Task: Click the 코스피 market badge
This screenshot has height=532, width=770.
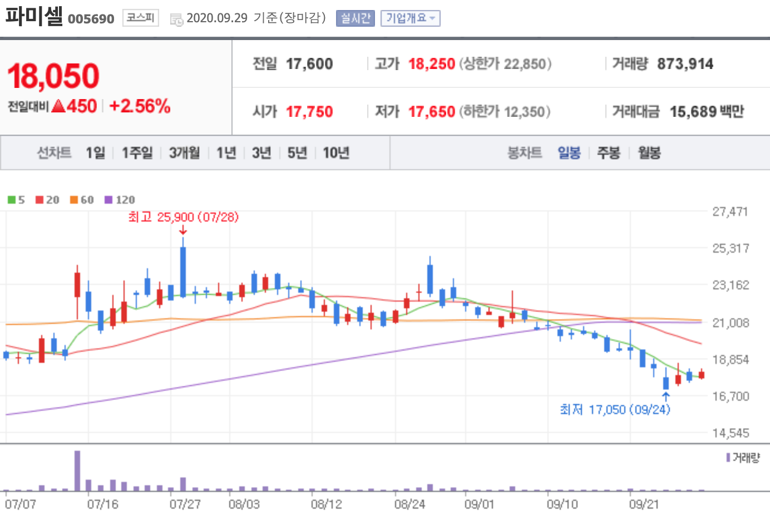Action: coord(141,18)
